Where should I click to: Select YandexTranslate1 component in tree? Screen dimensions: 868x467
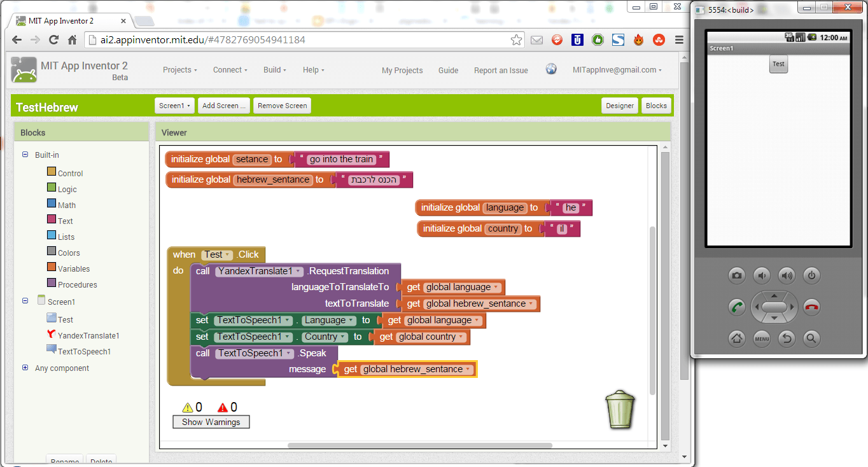click(x=88, y=335)
